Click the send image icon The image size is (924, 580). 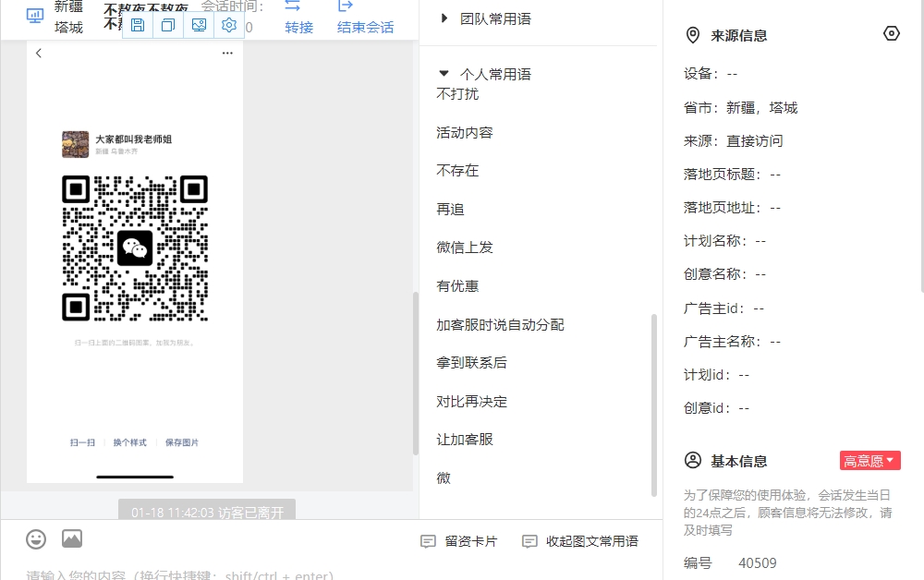72,538
